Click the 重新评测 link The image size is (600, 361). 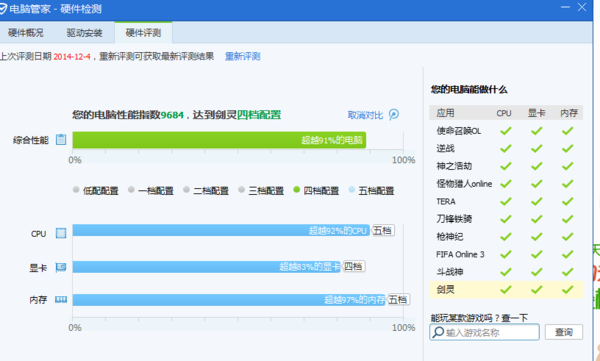tap(243, 57)
